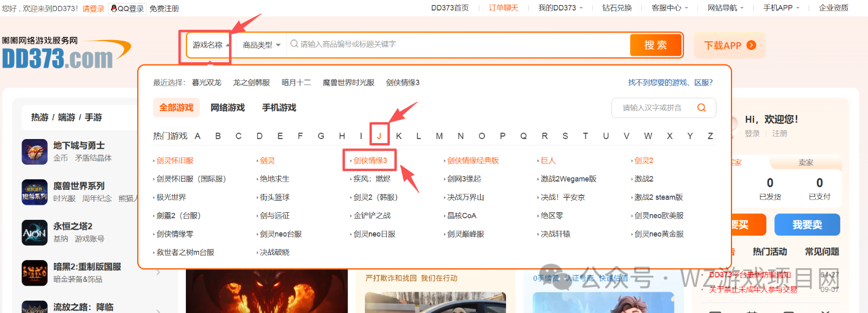Click the 免费注册 link
Viewport: 868px width, 313px height.
pyautogui.click(x=164, y=8)
